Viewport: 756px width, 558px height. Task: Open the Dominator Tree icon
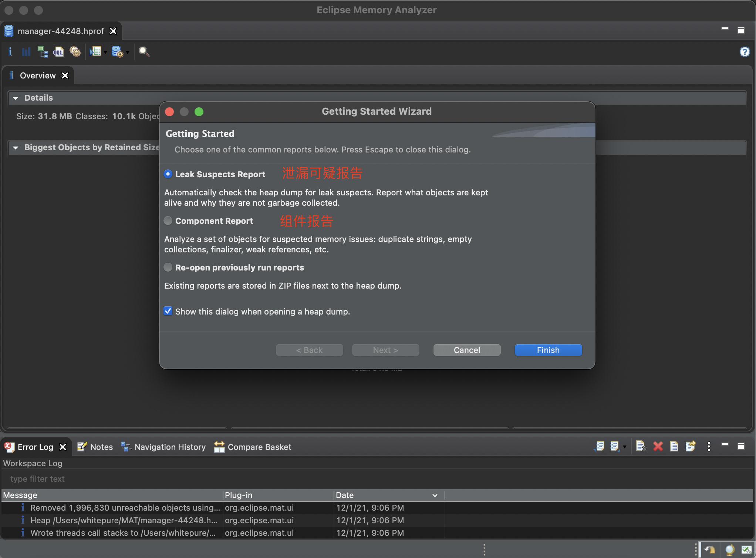point(43,52)
